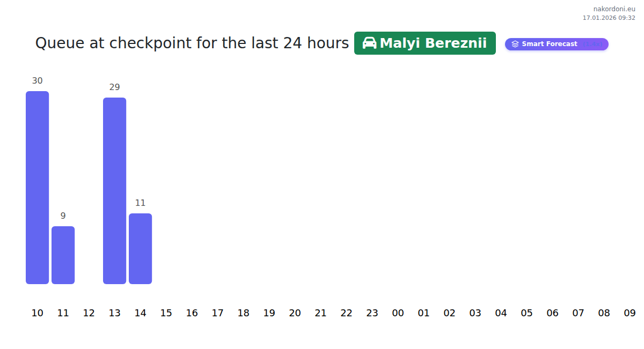Screen dimensions: 644x349
Task: Click the 1.4x multiplier in Smart Forecast
Action: pyautogui.click(x=593, y=44)
